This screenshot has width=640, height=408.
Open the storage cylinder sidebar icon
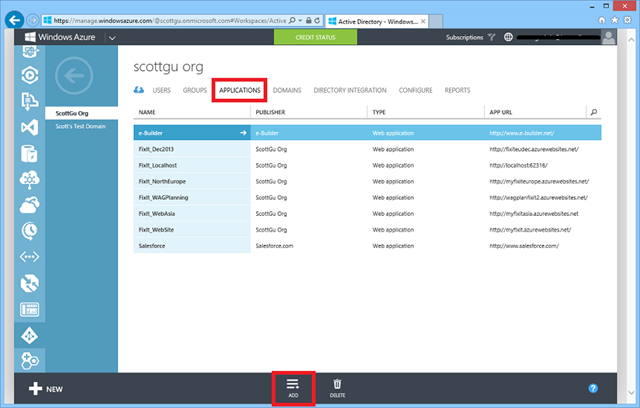coord(29,154)
